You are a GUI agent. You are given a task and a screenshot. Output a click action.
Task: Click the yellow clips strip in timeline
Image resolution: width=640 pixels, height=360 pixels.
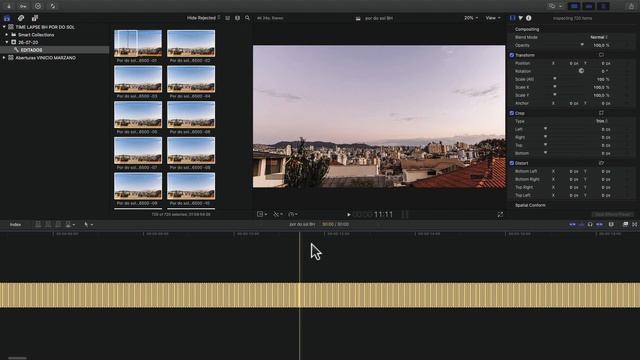(x=320, y=295)
